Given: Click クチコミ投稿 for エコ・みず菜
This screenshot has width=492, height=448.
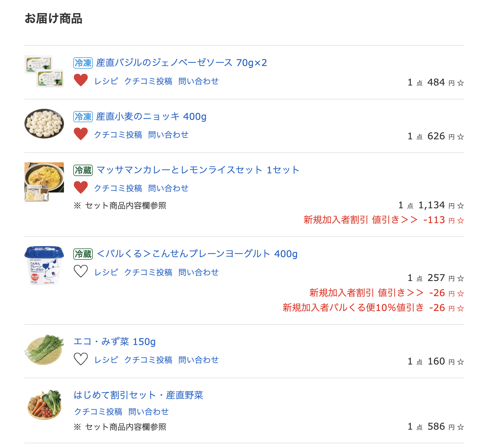Looking at the screenshot, I should point(148,360).
